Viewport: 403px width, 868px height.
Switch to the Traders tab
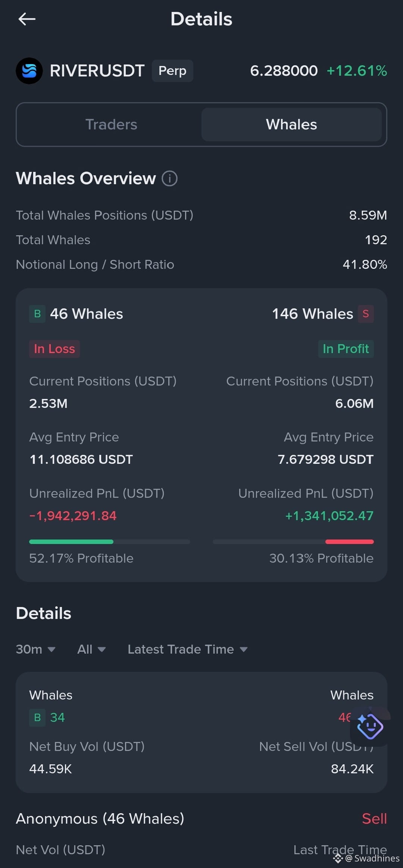click(111, 125)
